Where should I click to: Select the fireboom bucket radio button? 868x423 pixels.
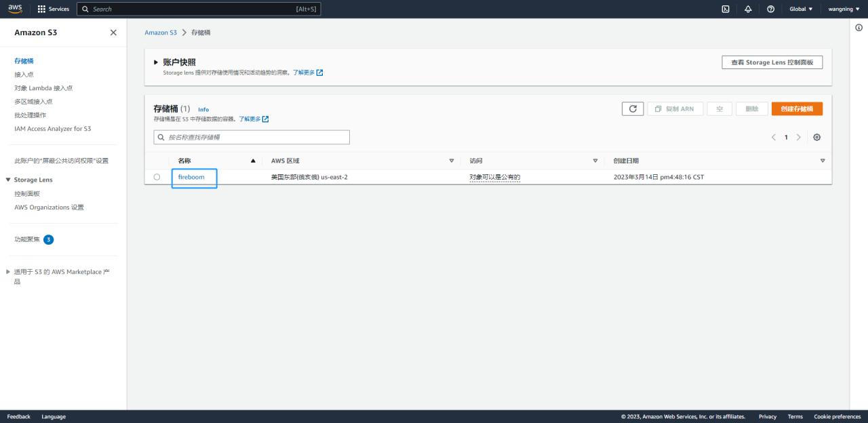tap(157, 177)
